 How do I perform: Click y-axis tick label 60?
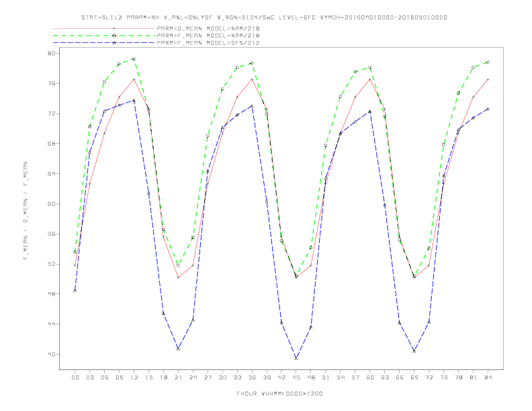(51, 203)
